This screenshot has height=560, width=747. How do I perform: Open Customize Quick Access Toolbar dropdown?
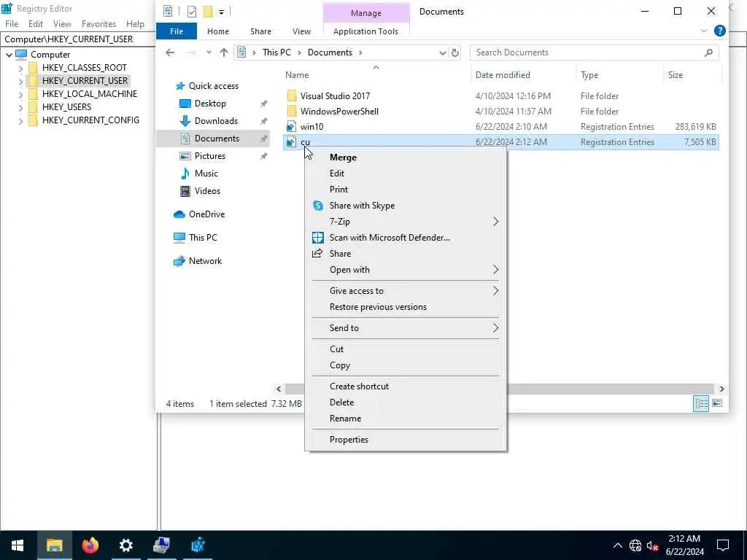pyautogui.click(x=222, y=12)
